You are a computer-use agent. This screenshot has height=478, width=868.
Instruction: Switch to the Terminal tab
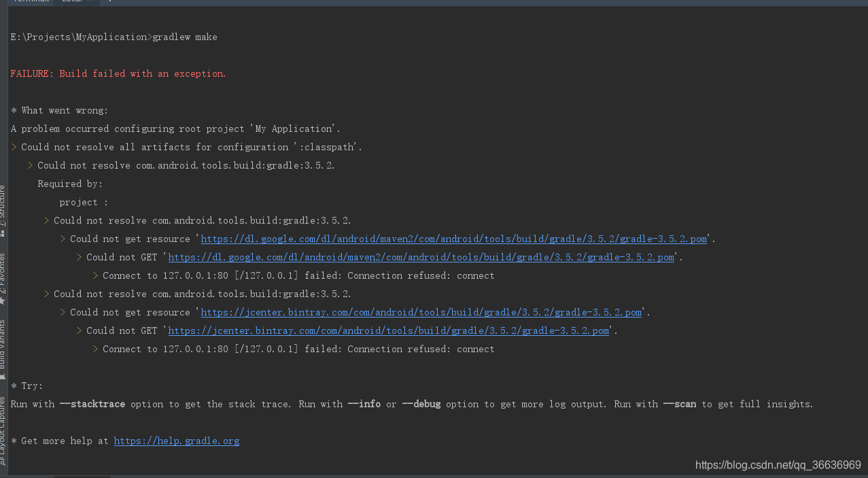tap(31, 3)
